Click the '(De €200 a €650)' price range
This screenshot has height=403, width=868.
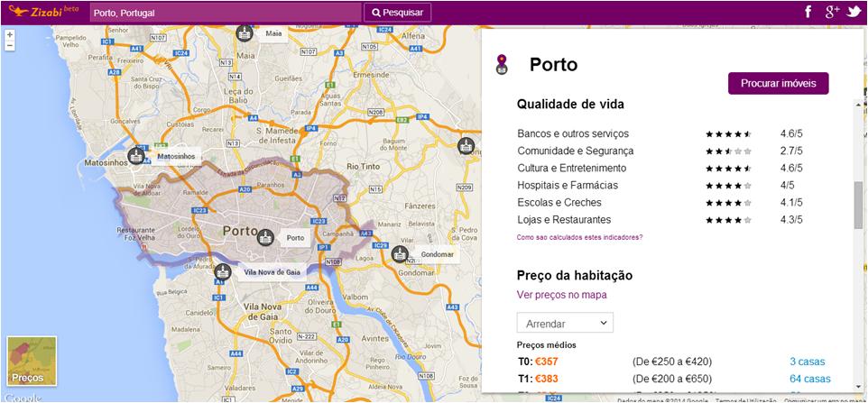coord(672,379)
